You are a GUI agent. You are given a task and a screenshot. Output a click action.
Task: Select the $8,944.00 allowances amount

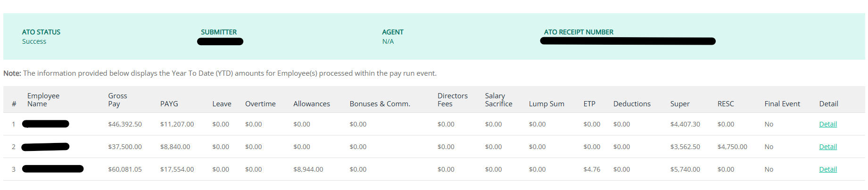(308, 169)
